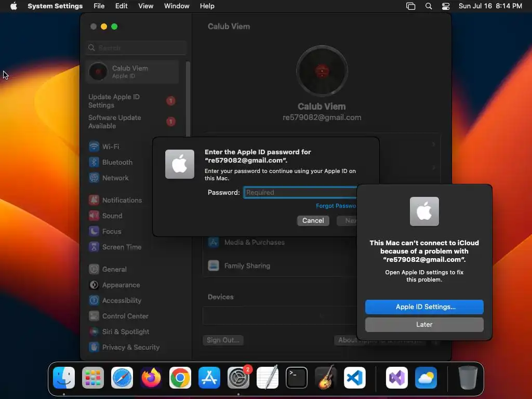Click the Calub Viem profile picture
This screenshot has width=532, height=399.
(322, 71)
